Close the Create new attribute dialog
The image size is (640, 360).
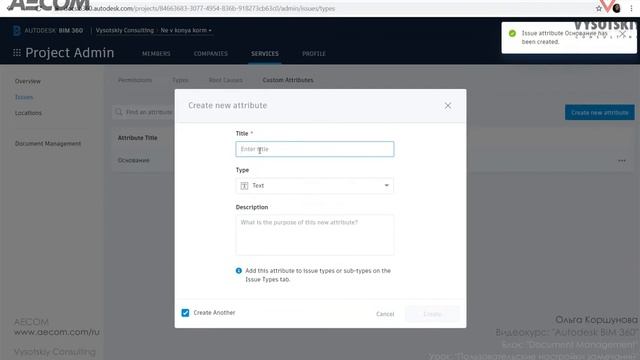(x=448, y=106)
